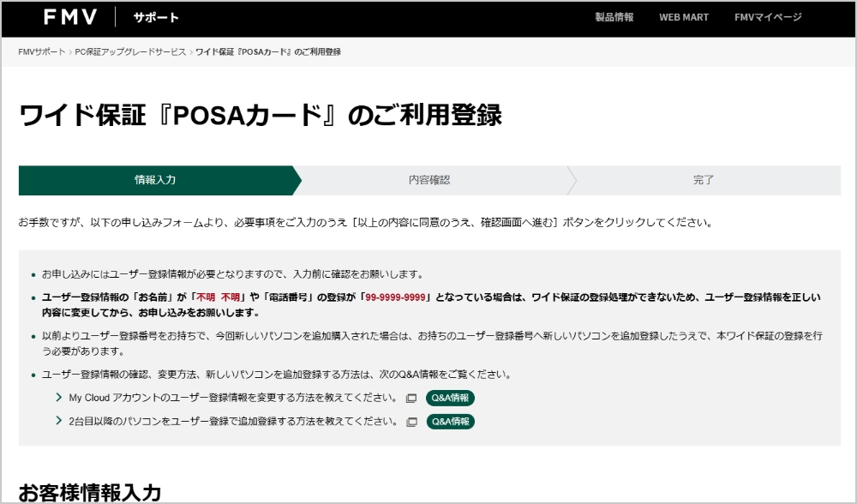Click the Q&A情報 badge beside the My Cloud link
This screenshot has height=504, width=857.
450,399
